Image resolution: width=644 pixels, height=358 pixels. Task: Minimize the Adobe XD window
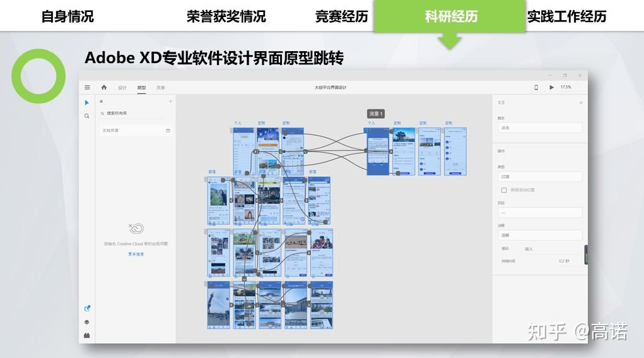tap(549, 75)
